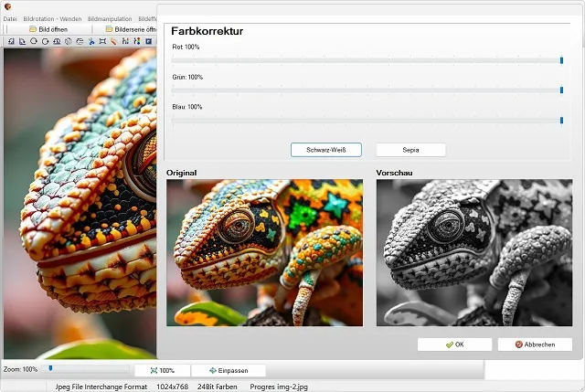Click the 'Zoom: 100%' label
The width and height of the screenshot is (585, 392).
[x=20, y=369]
